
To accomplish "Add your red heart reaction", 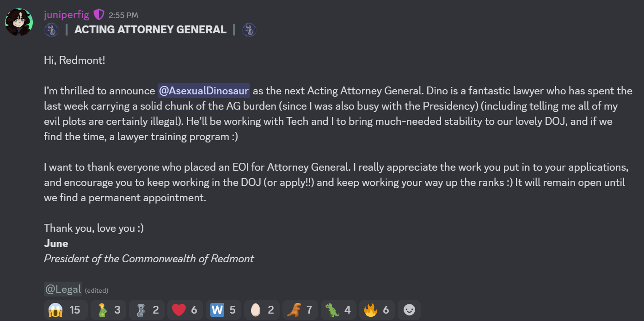I will [x=184, y=310].
